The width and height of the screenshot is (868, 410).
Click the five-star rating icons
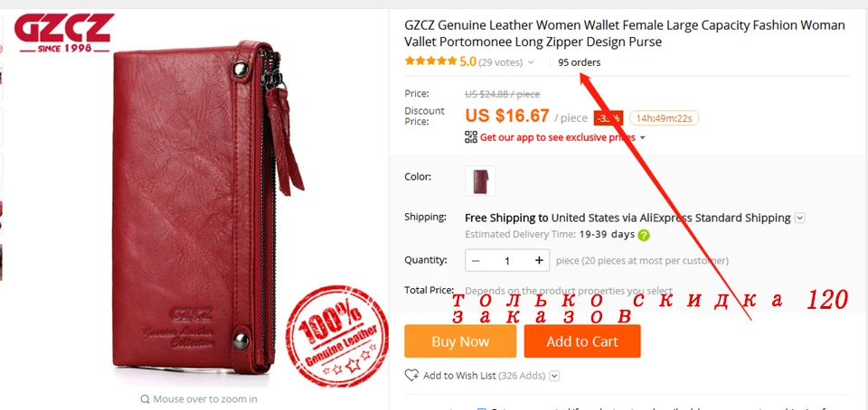[x=430, y=61]
